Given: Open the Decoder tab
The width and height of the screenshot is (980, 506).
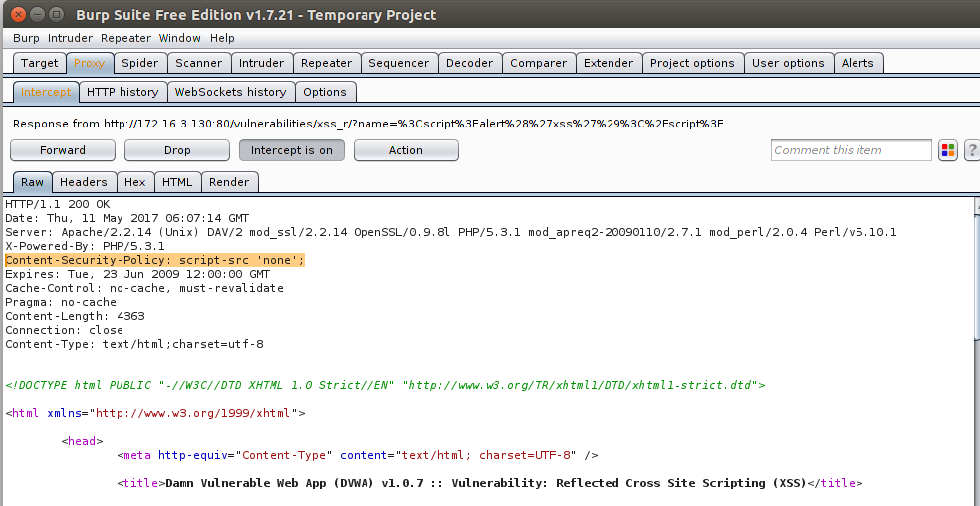Looking at the screenshot, I should 469,63.
